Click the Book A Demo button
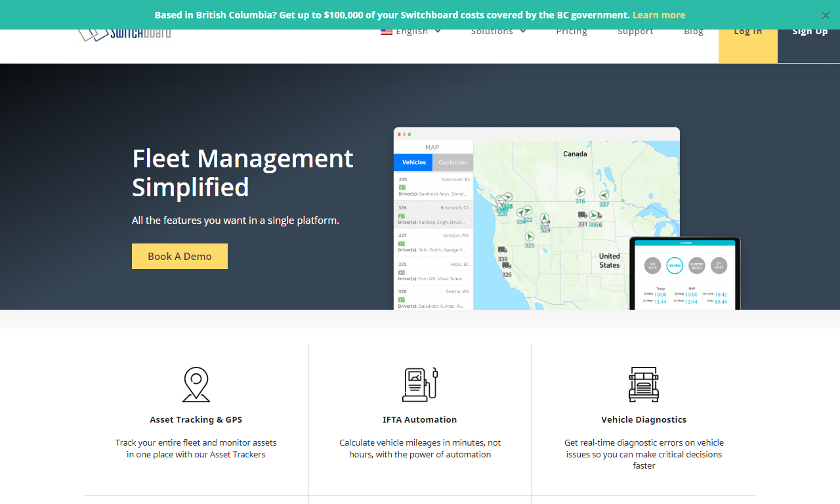Screen dimensions: 840x504 [x=180, y=257]
